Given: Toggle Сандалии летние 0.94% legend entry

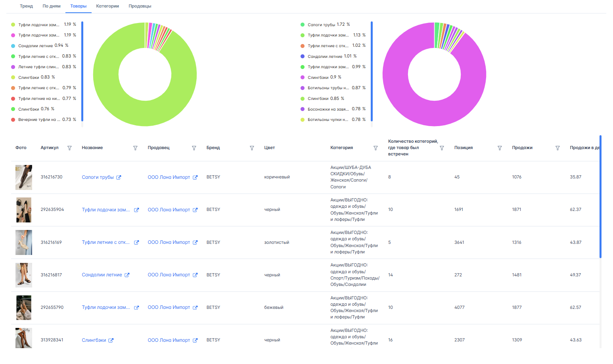Looking at the screenshot, I should pos(40,46).
